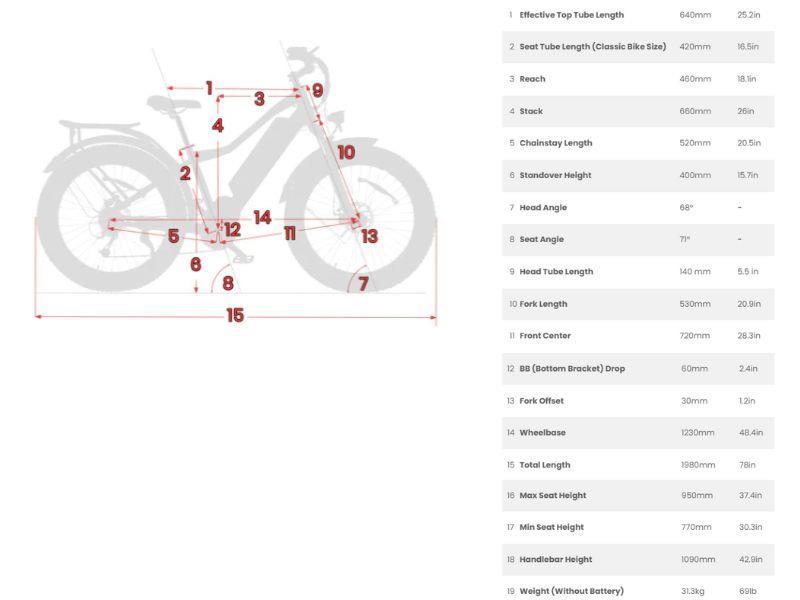Click the red number 5 chainstay marker
The width and height of the screenshot is (800, 600).
point(173,236)
